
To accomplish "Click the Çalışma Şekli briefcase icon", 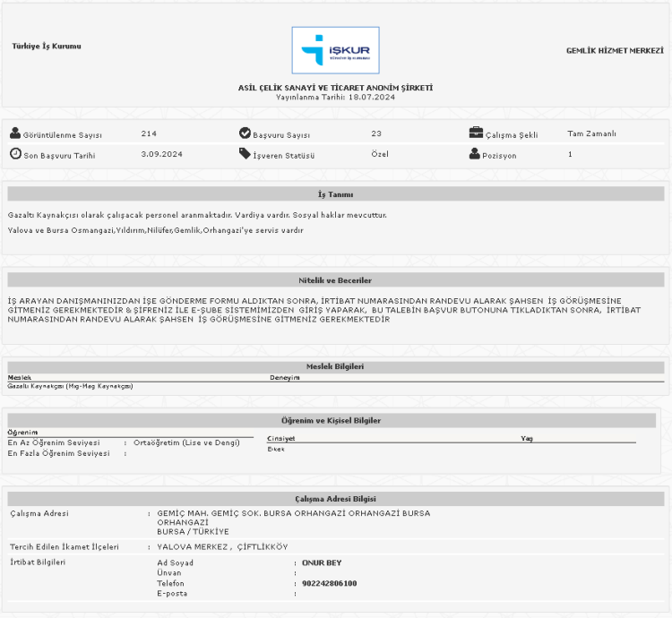I will coord(476,133).
